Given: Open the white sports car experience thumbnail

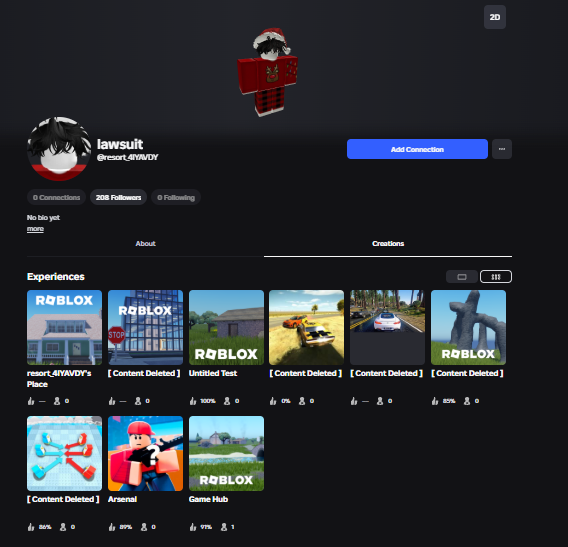Looking at the screenshot, I should [387, 327].
